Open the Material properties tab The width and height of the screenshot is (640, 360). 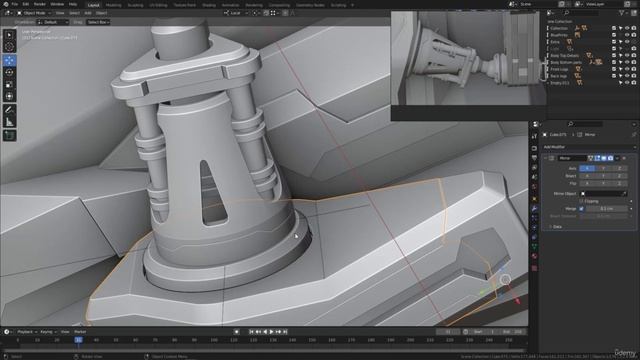pyautogui.click(x=534, y=257)
